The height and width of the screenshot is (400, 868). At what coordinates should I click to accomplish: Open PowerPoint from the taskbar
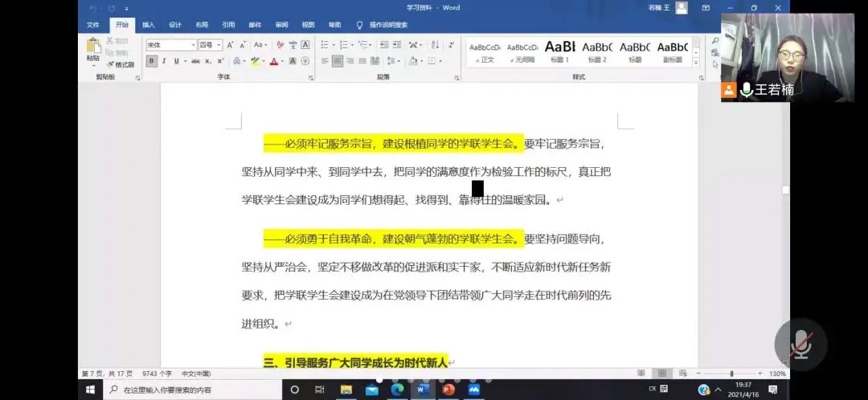pos(448,390)
